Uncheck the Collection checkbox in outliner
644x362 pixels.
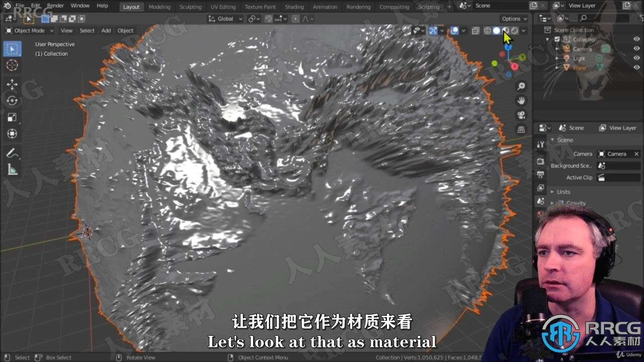point(557,39)
